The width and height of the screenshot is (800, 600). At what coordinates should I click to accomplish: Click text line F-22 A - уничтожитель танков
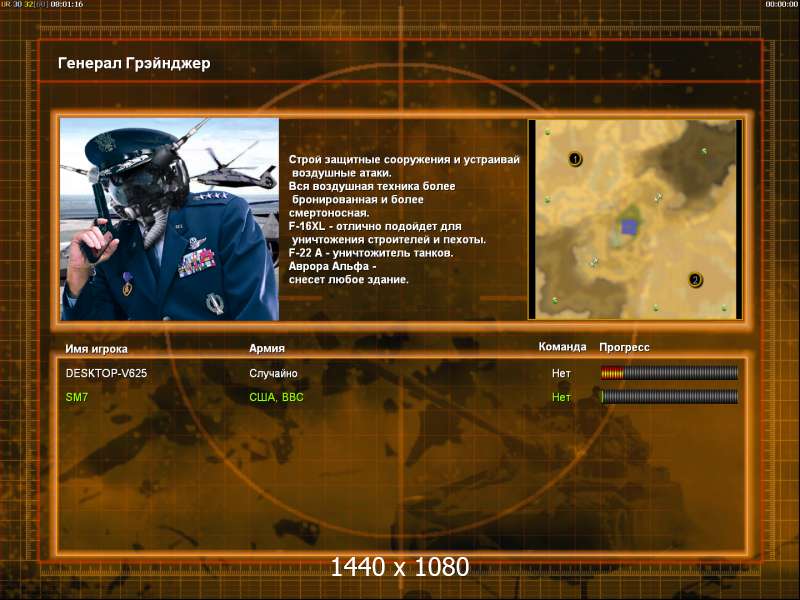point(371,253)
